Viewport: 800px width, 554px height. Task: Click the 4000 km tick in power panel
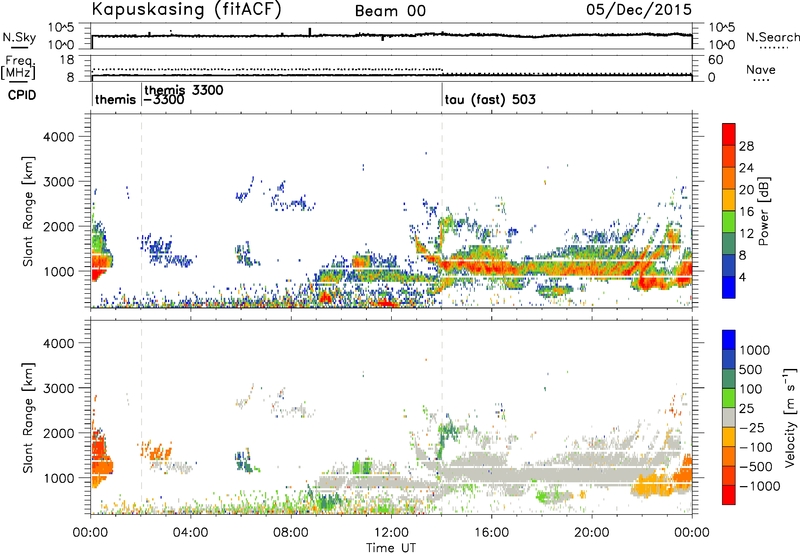(59, 137)
